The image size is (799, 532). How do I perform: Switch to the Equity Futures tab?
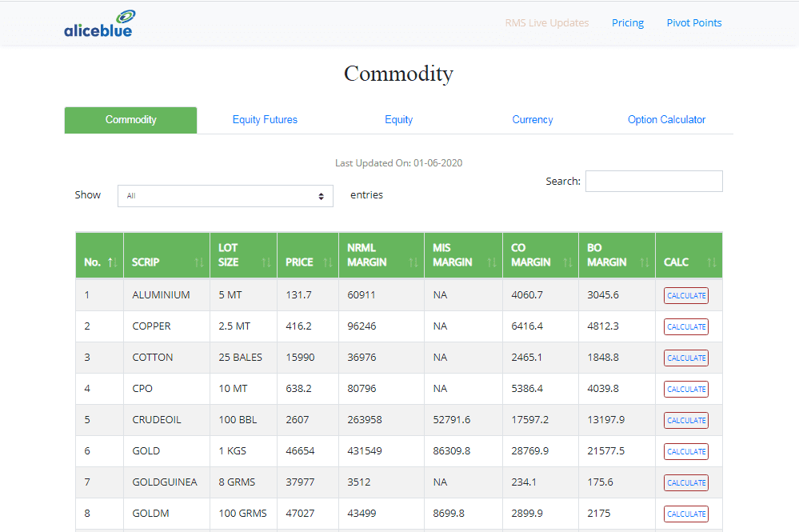coord(265,120)
